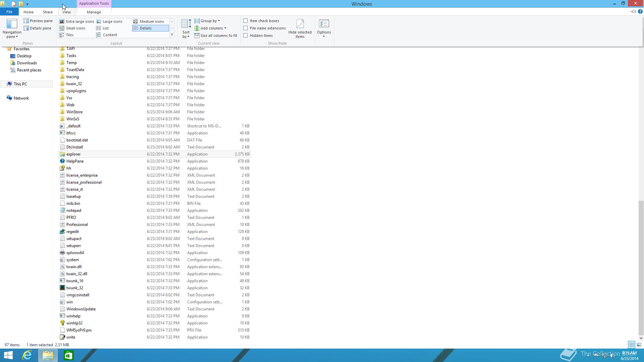Click the Navigation pane icon
Screen dimensions: 644x362
click(x=12, y=24)
